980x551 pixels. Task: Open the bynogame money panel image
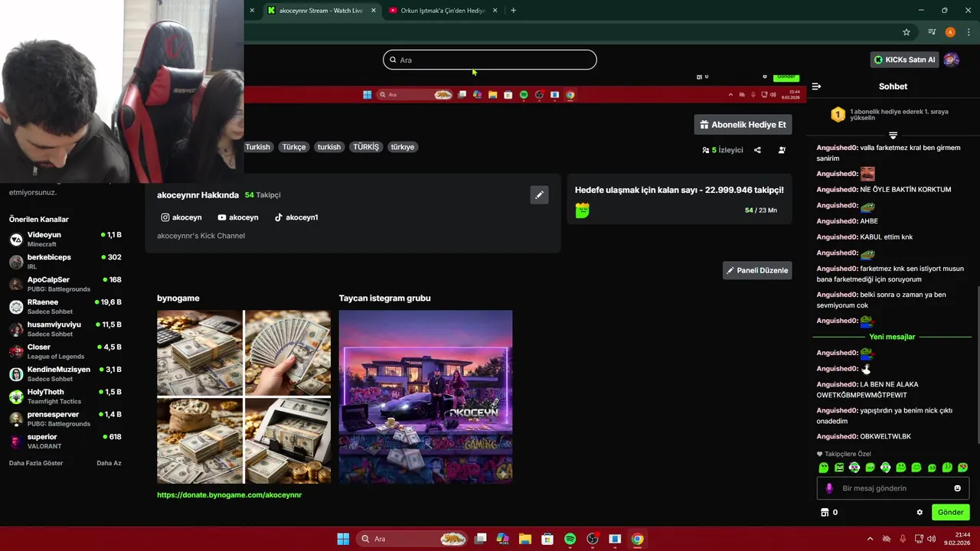(x=243, y=396)
